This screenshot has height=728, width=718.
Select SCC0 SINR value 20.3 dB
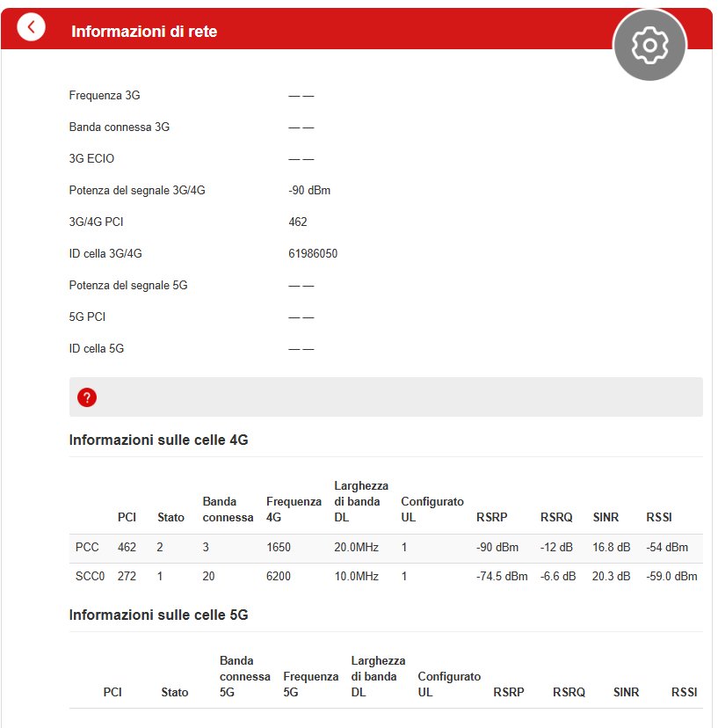612,576
